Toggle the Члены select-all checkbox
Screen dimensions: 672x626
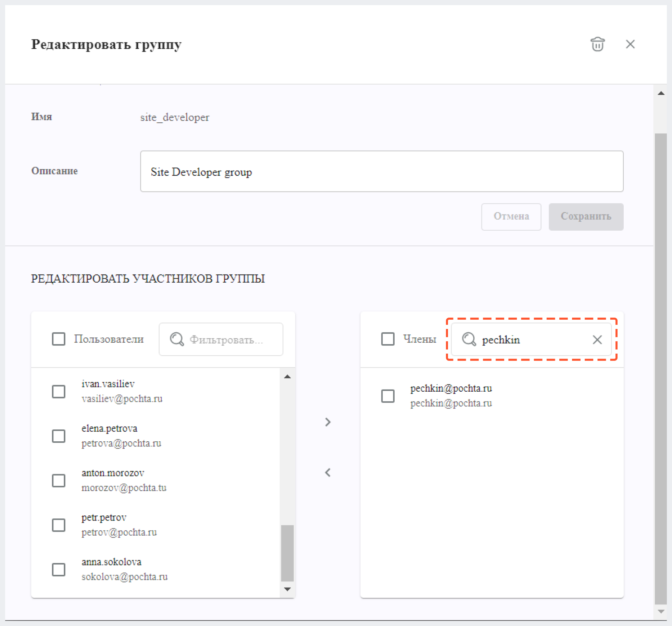pos(388,339)
